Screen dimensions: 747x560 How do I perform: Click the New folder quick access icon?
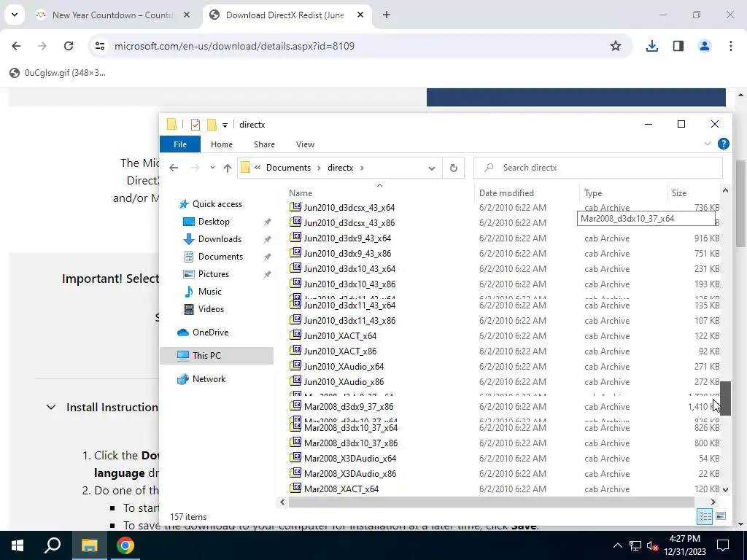212,125
